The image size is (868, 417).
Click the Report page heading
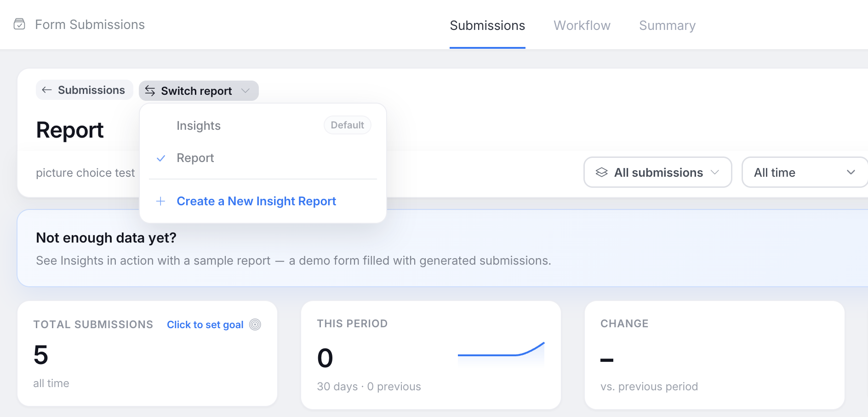[x=70, y=130]
